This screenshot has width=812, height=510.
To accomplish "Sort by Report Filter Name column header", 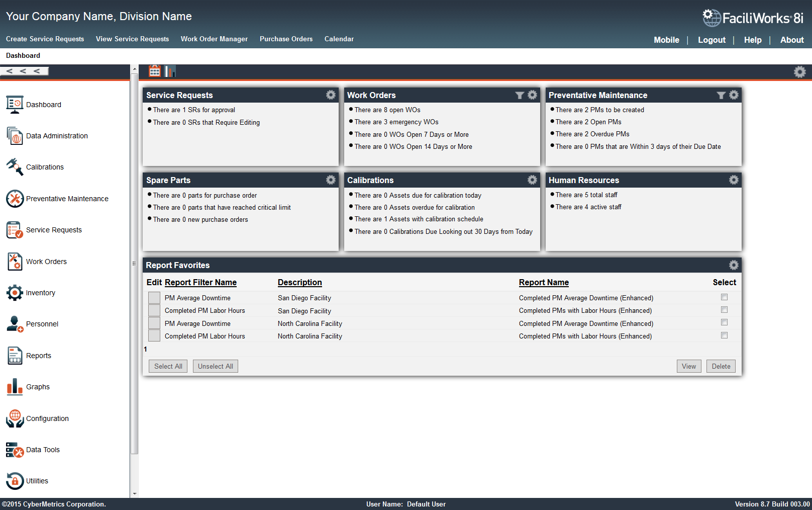I will click(x=200, y=283).
